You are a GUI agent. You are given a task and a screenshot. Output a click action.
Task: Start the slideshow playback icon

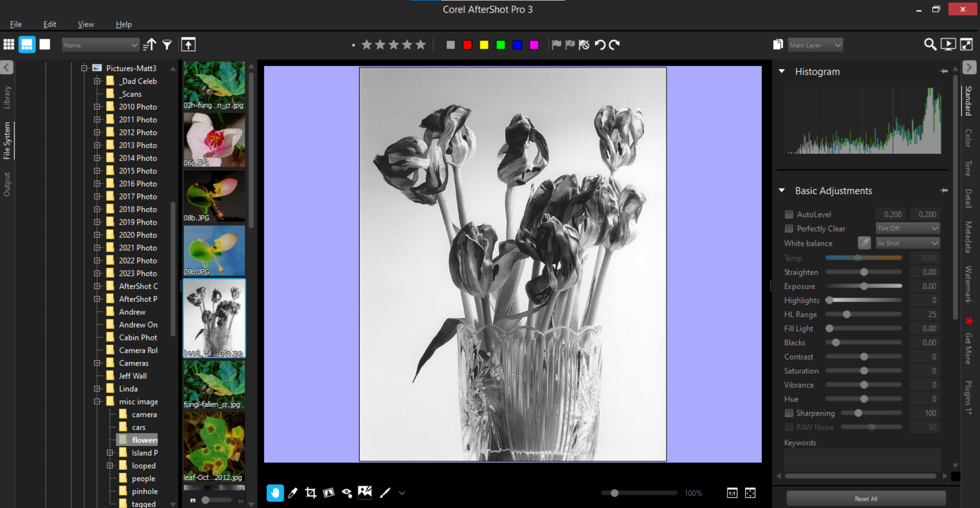click(948, 45)
